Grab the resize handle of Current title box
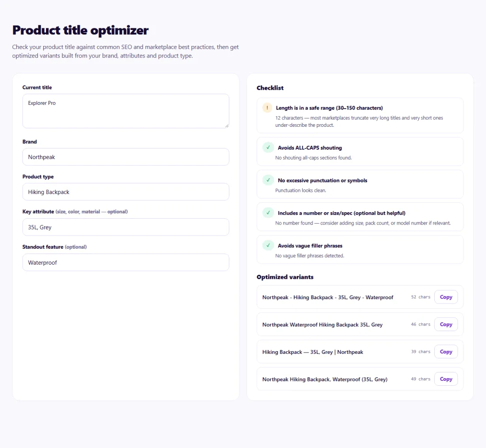Screen dimensions: 486x448 click(227, 125)
